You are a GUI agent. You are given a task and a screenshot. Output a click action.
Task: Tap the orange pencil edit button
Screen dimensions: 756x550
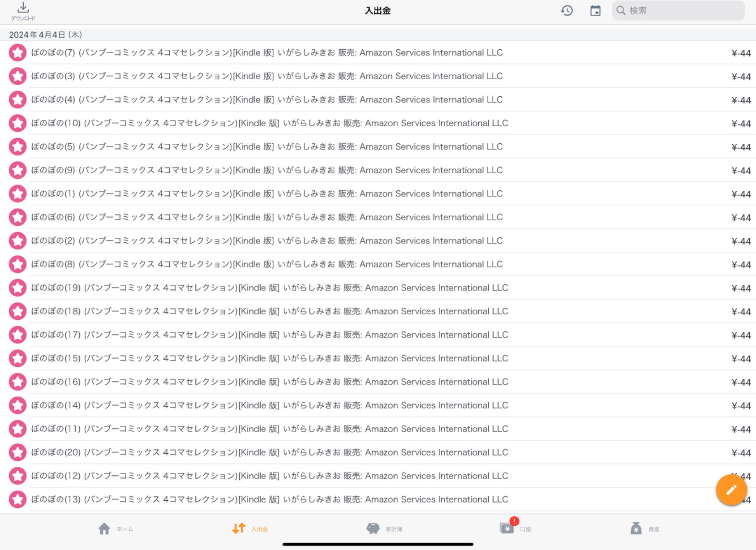click(731, 490)
